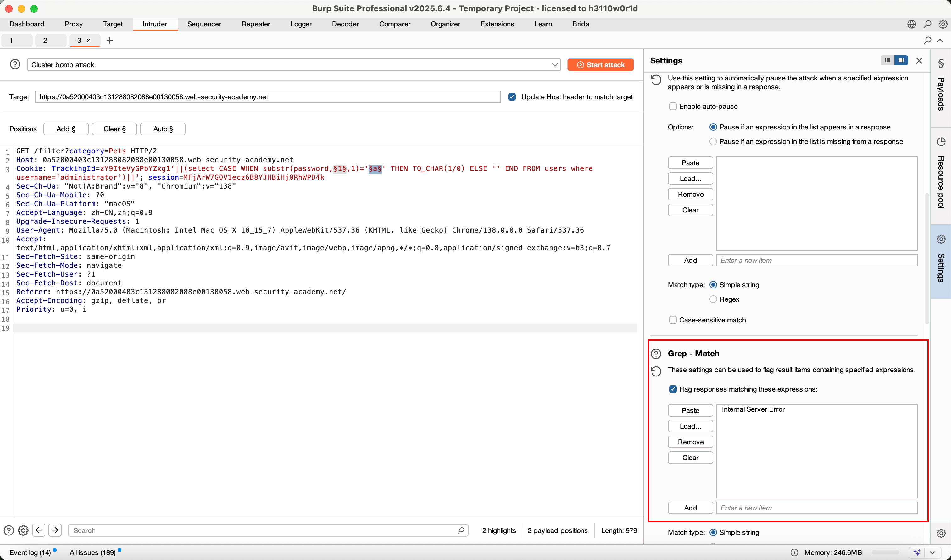951x560 pixels.
Task: Add a new Intruder tab
Action: (x=110, y=40)
